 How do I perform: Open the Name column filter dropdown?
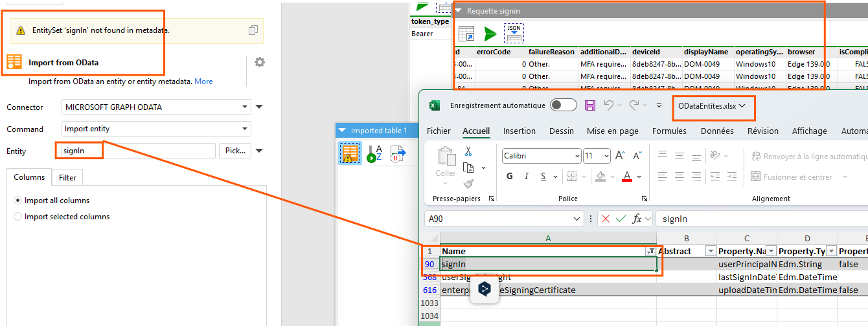click(650, 251)
